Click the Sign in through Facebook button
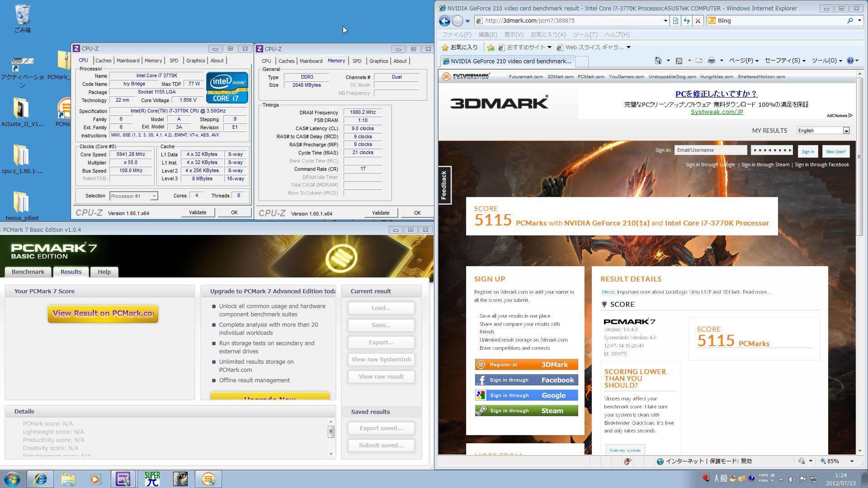Image resolution: width=868 pixels, height=488 pixels. tap(526, 380)
